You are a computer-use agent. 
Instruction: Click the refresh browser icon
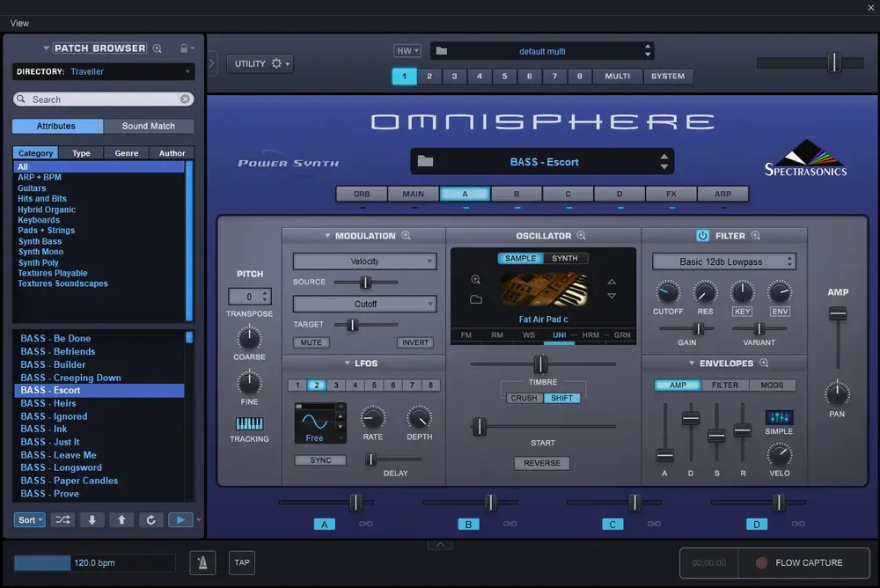[x=150, y=520]
